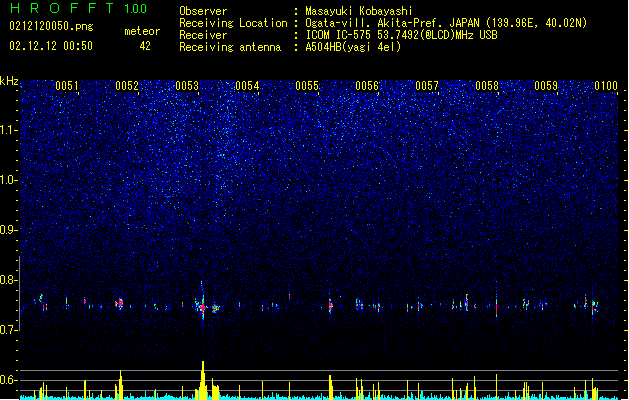This screenshot has width=629, height=400.
Task: Click the 'Receiving Location' field label
Action: (233, 23)
